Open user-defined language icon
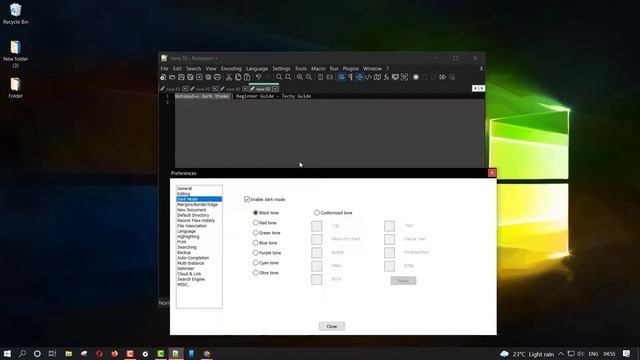 (368, 77)
